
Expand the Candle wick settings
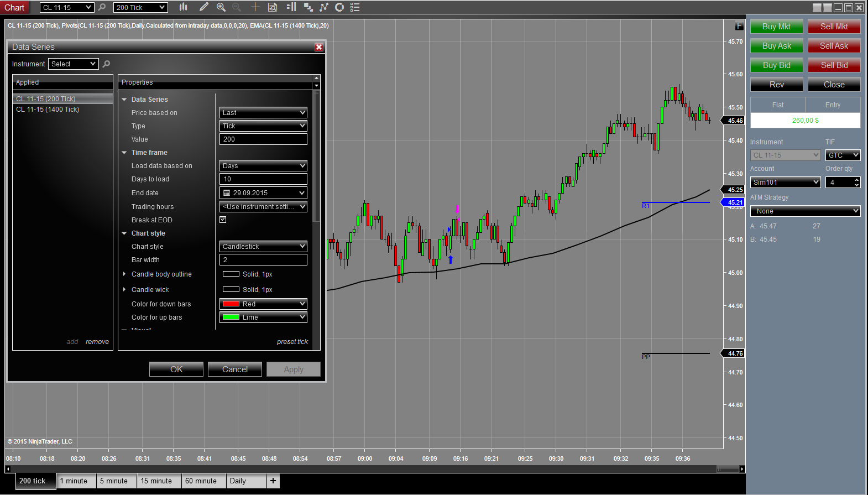pyautogui.click(x=124, y=290)
